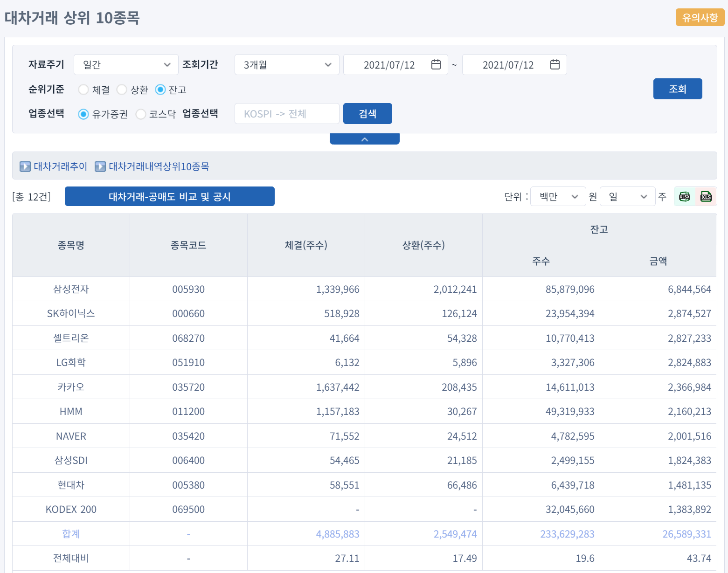Choose the 코스닥 market radio button
This screenshot has width=728, height=573.
tap(141, 114)
